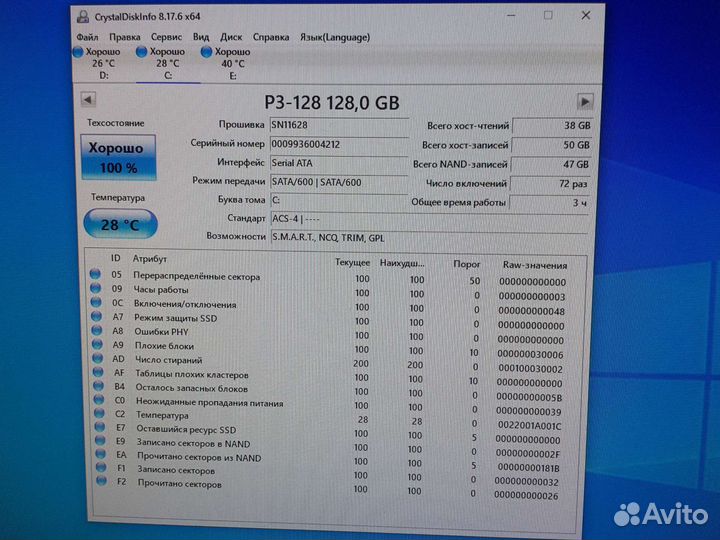This screenshot has width=720, height=540.
Task: Click the Стандарт field ACS-4
Action: 429,219
